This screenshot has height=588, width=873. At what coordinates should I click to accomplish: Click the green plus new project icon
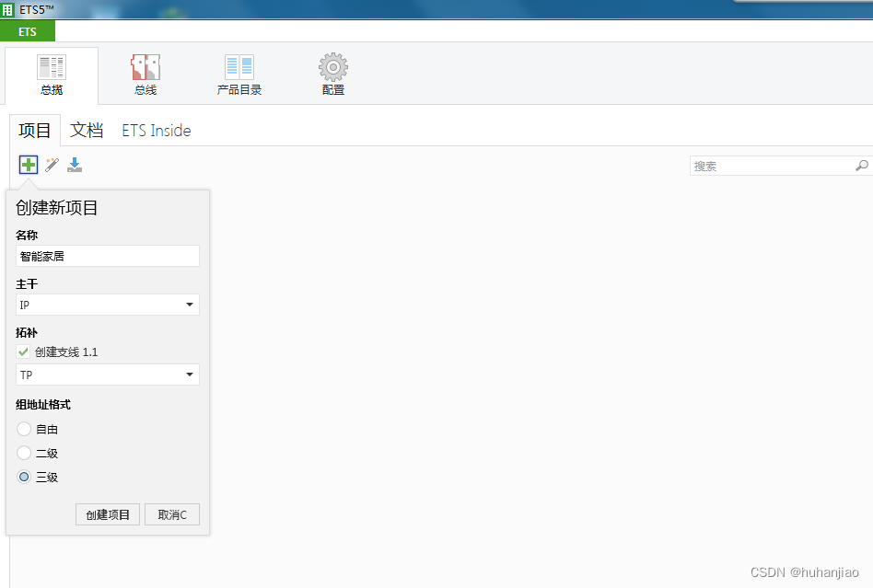[x=29, y=165]
